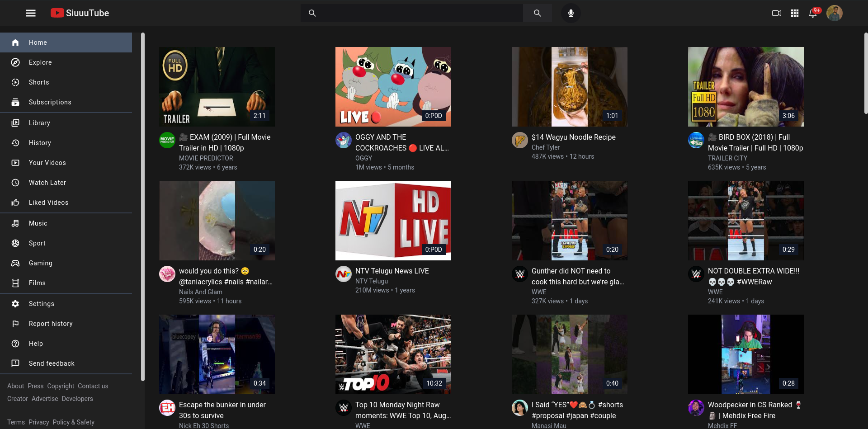868x429 pixels.
Task: Click the Your Videos play icon
Action: tap(15, 163)
